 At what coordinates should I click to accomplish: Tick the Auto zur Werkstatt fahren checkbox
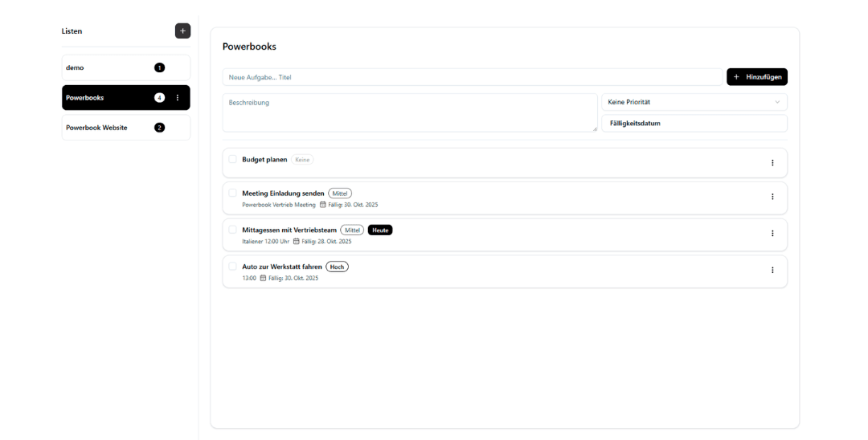[232, 266]
